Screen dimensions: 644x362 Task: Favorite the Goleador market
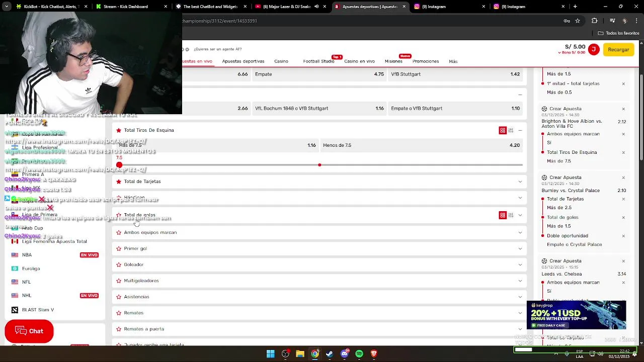coord(119,264)
